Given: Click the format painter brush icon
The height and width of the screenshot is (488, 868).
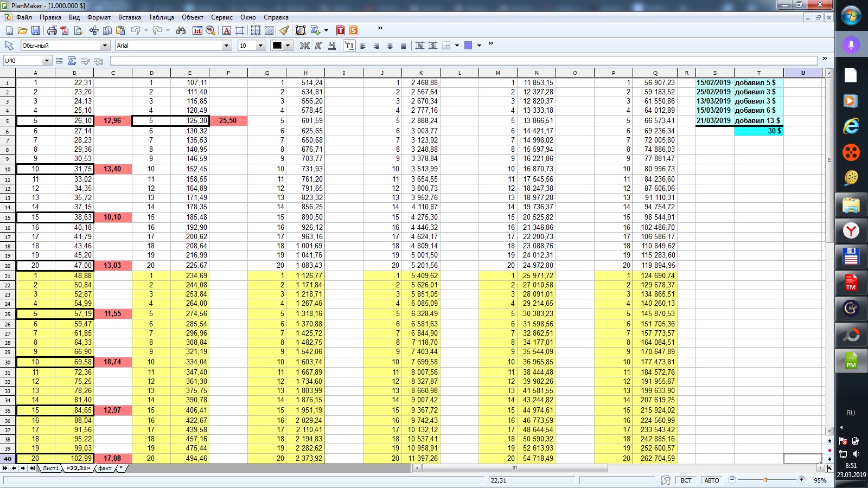Looking at the screenshot, I should click(284, 30).
